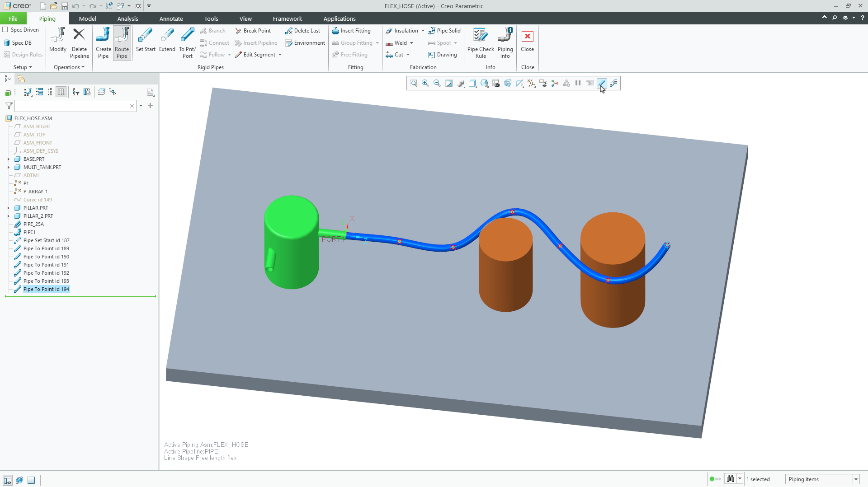Click the Set Start tool
This screenshot has width=868, height=487.
pos(146,40)
